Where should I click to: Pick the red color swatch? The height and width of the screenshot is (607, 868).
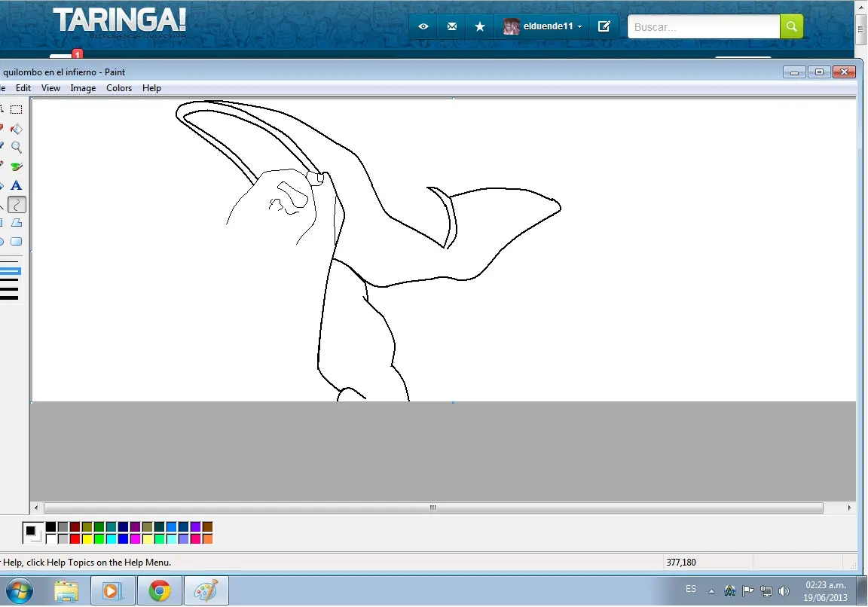[75, 539]
